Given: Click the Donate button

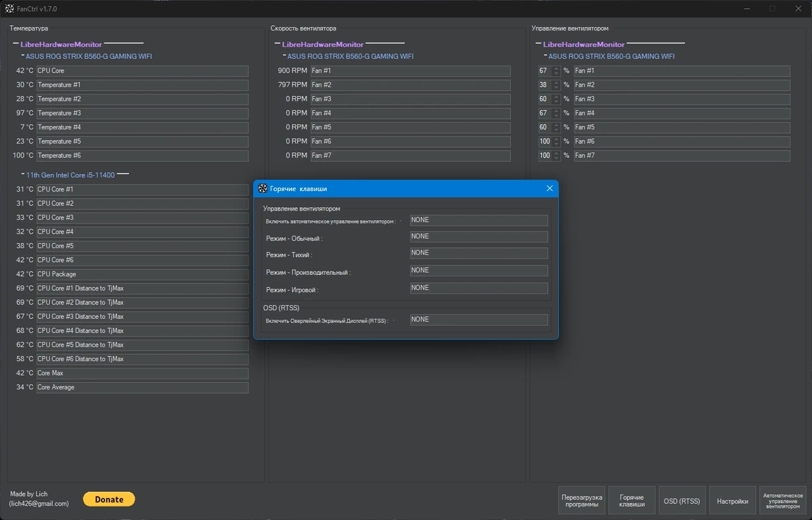Looking at the screenshot, I should pos(109,499).
